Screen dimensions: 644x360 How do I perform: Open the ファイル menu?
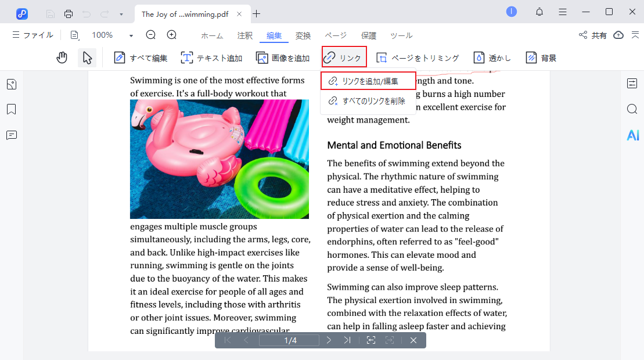[x=33, y=35]
